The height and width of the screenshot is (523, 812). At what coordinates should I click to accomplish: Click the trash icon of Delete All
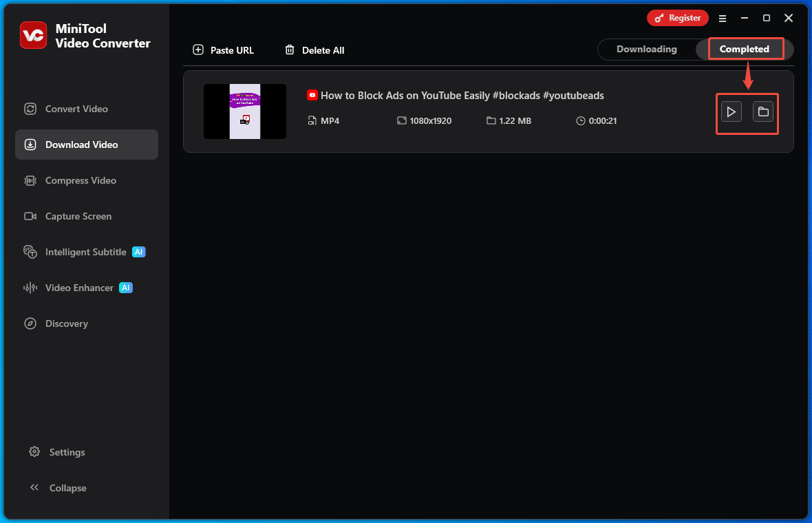point(290,50)
